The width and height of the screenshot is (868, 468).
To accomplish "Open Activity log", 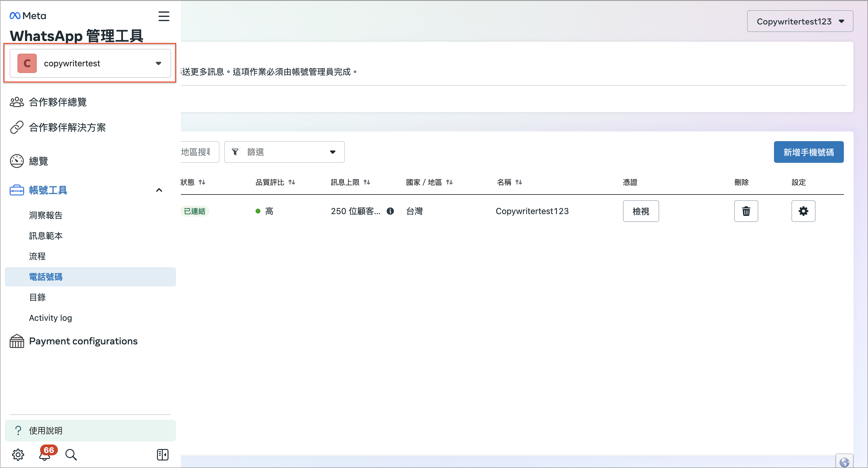I will pos(51,318).
